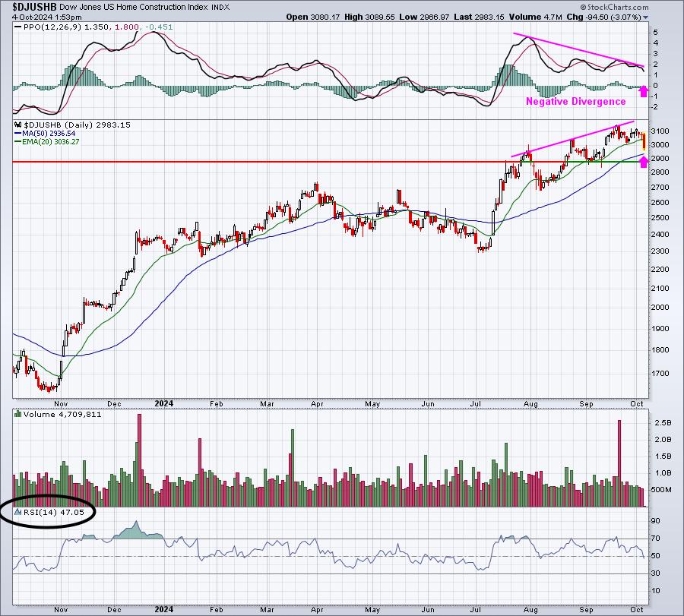Viewport: 684px width, 616px height.
Task: Click the 2900 price axis label
Action: (660, 159)
